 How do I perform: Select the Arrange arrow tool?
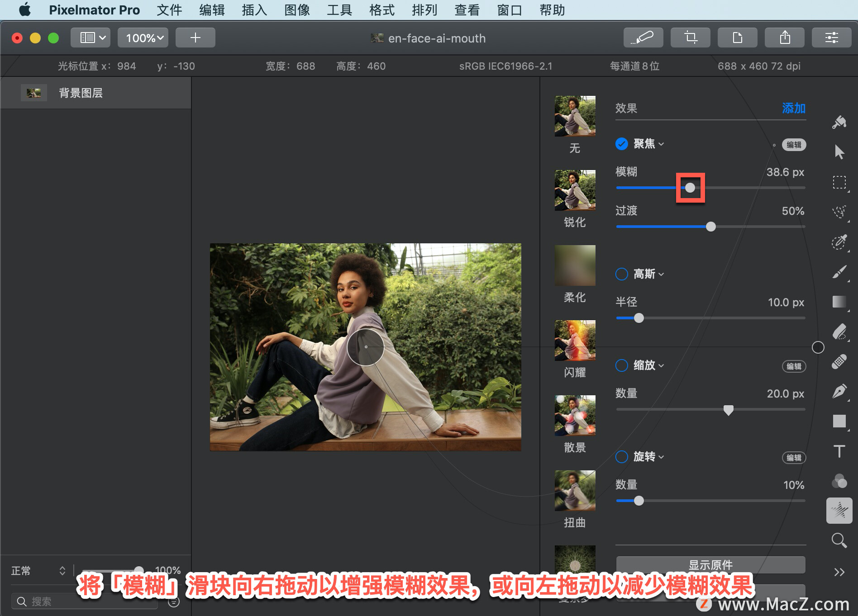coord(839,152)
